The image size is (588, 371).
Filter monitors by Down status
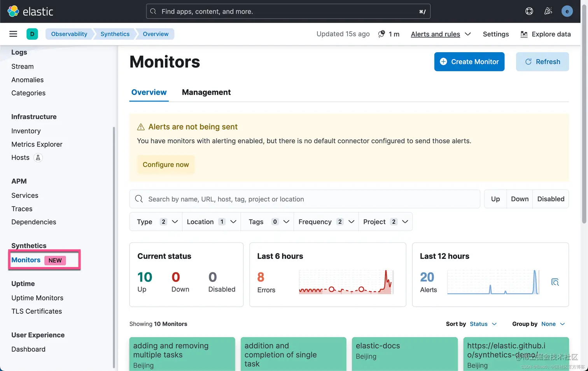tap(520, 199)
